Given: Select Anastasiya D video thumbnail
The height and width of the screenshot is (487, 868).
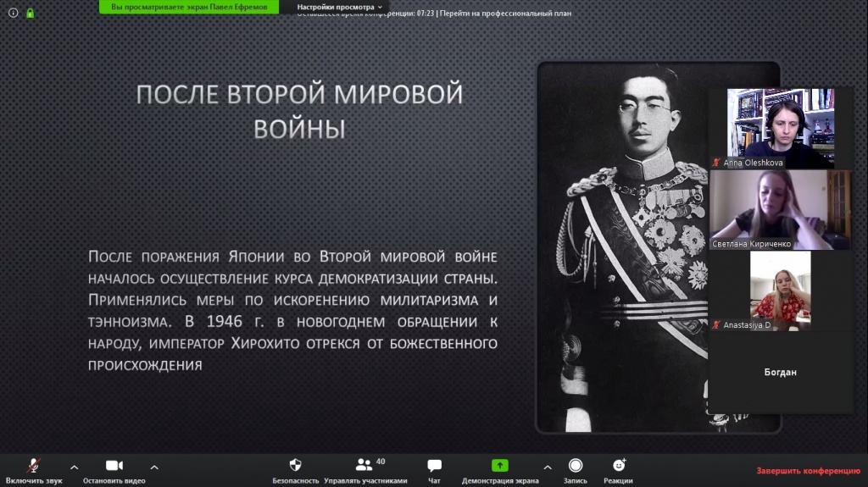Looking at the screenshot, I should tap(780, 291).
